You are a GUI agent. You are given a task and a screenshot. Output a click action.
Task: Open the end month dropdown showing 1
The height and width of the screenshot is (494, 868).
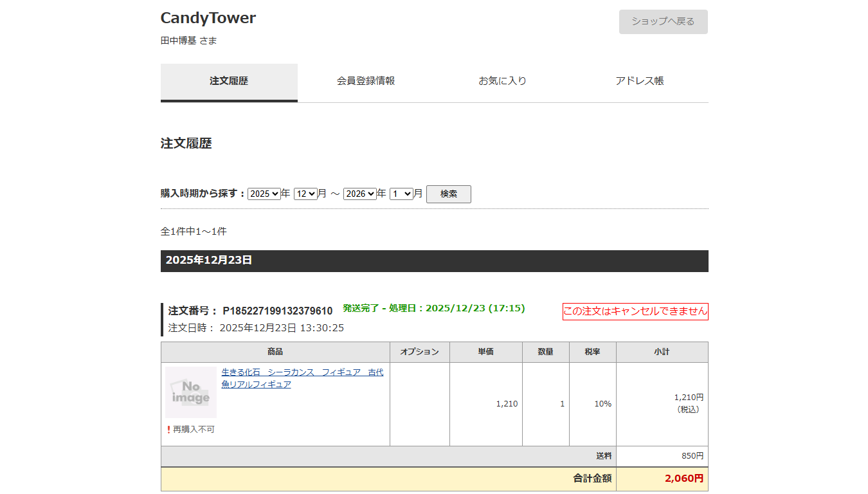click(401, 194)
